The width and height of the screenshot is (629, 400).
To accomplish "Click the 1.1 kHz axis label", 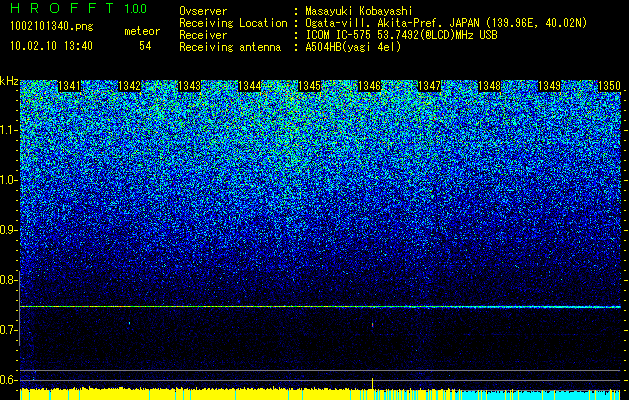I will 9,130.
